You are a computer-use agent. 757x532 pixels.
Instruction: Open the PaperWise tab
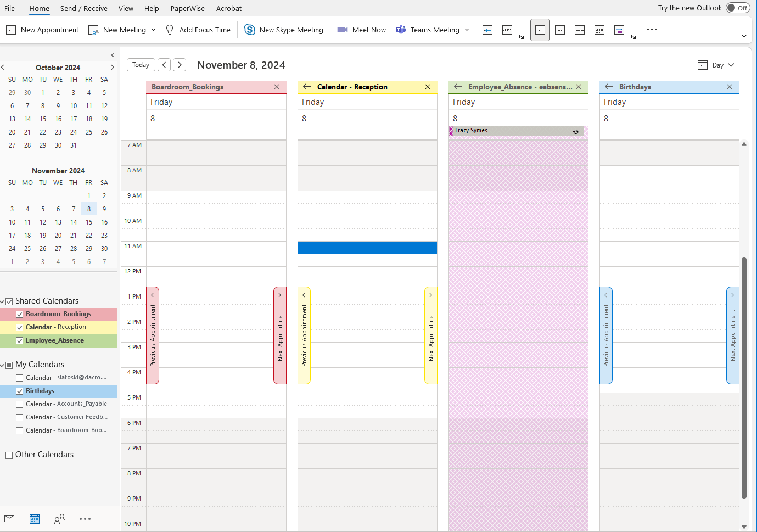[188, 8]
